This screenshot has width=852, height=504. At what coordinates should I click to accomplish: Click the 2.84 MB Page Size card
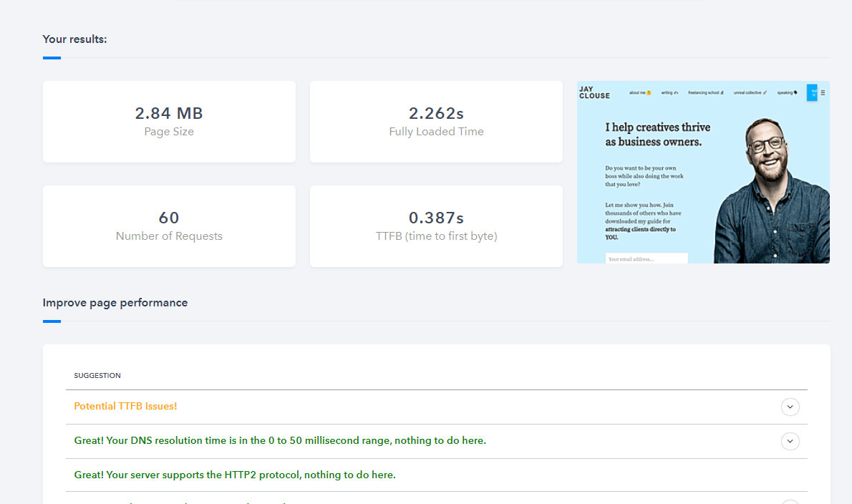pyautogui.click(x=169, y=122)
